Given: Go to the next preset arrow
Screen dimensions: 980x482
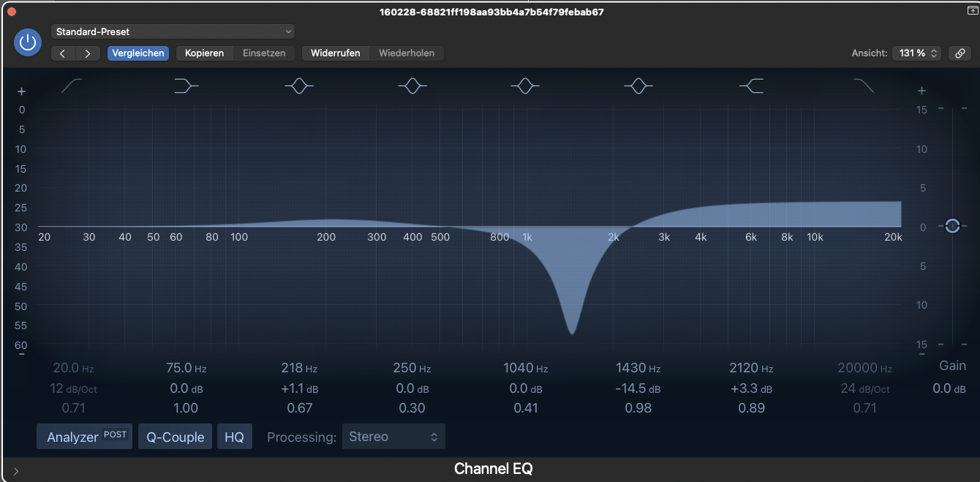Looking at the screenshot, I should (x=88, y=53).
